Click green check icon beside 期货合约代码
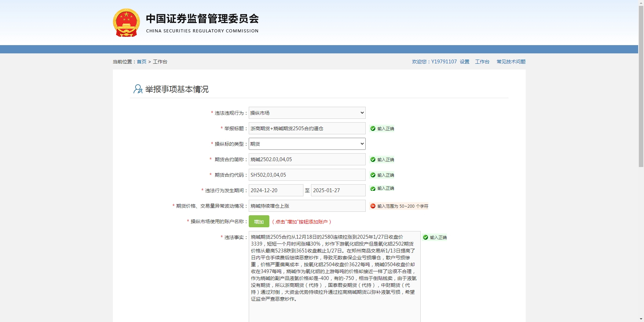 point(373,175)
